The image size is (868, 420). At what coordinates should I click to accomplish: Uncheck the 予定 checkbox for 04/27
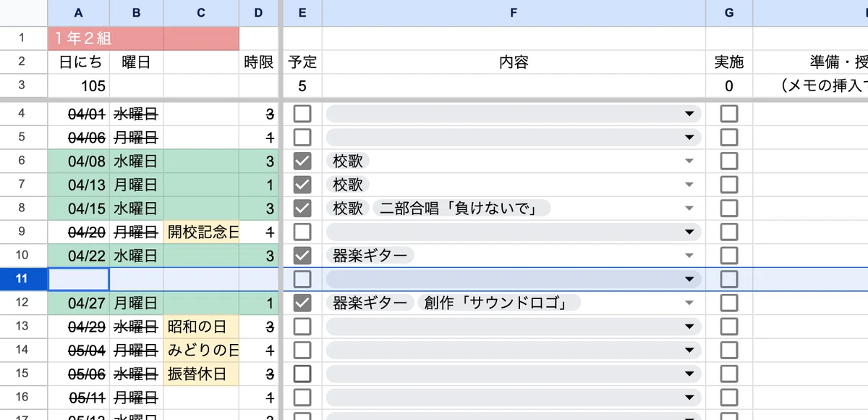(302, 303)
